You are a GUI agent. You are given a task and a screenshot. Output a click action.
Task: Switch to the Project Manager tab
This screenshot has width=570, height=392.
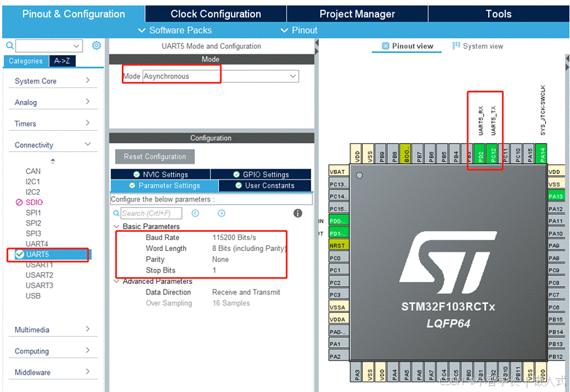(357, 14)
